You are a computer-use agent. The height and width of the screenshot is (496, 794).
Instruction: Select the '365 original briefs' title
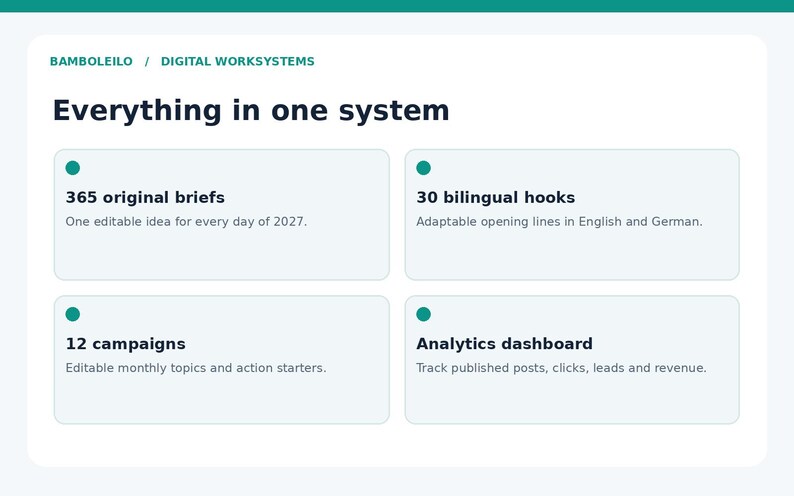pyautogui.click(x=145, y=197)
